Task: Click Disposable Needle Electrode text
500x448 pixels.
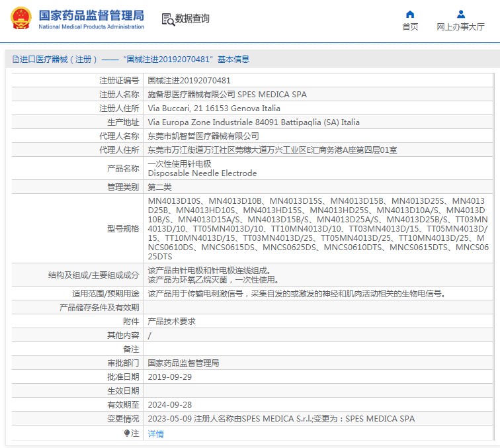Action: [202, 173]
